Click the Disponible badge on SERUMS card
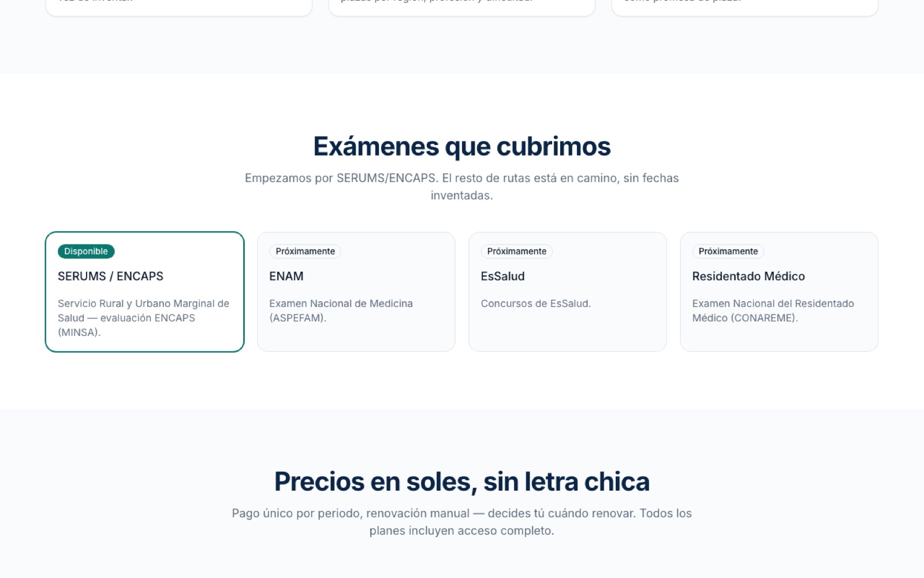 click(86, 251)
